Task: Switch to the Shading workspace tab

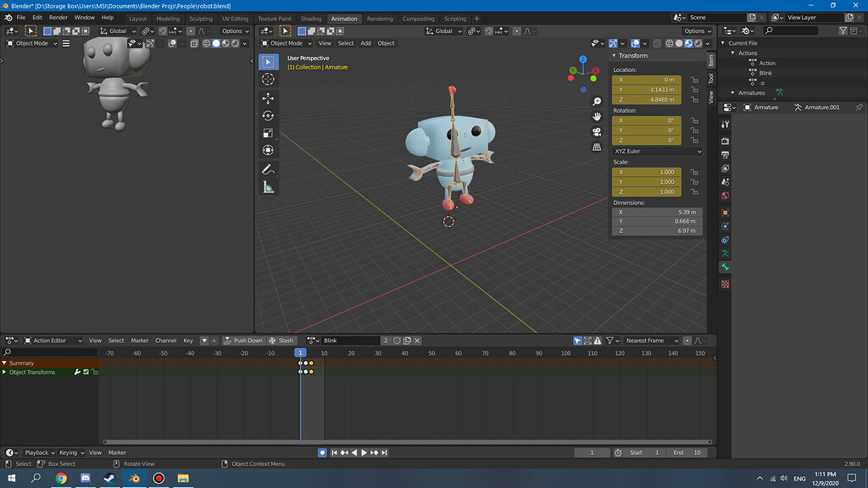Action: (x=311, y=19)
